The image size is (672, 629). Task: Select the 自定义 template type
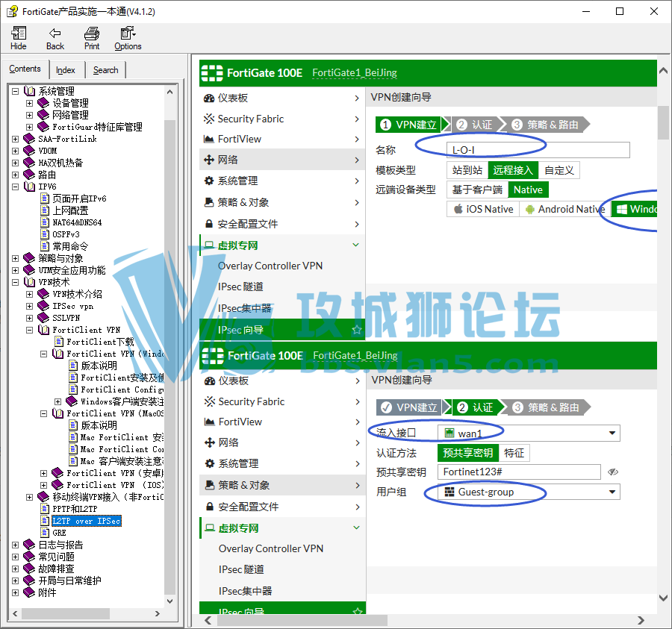559,170
